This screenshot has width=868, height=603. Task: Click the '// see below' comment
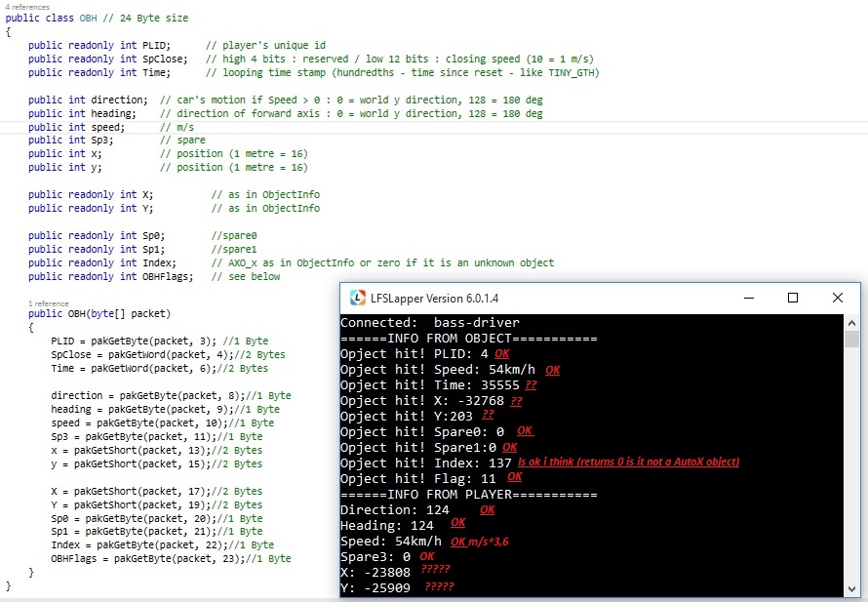(245, 276)
